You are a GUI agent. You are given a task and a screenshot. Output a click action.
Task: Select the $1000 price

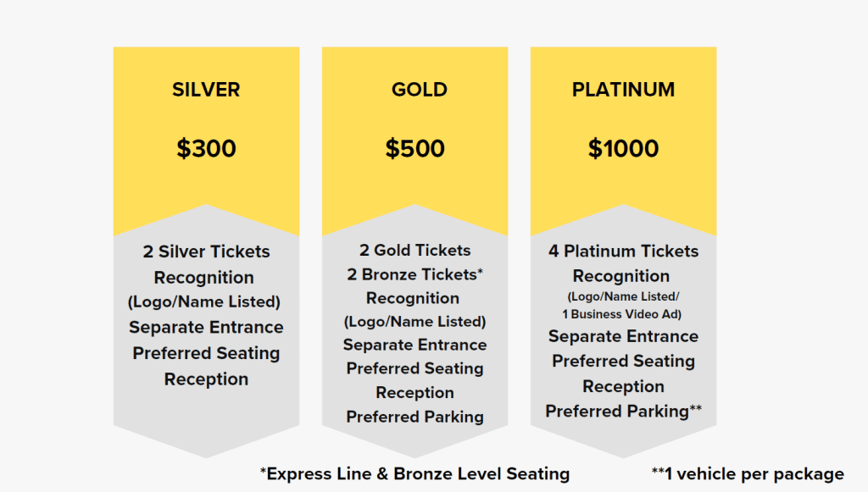coord(623,148)
